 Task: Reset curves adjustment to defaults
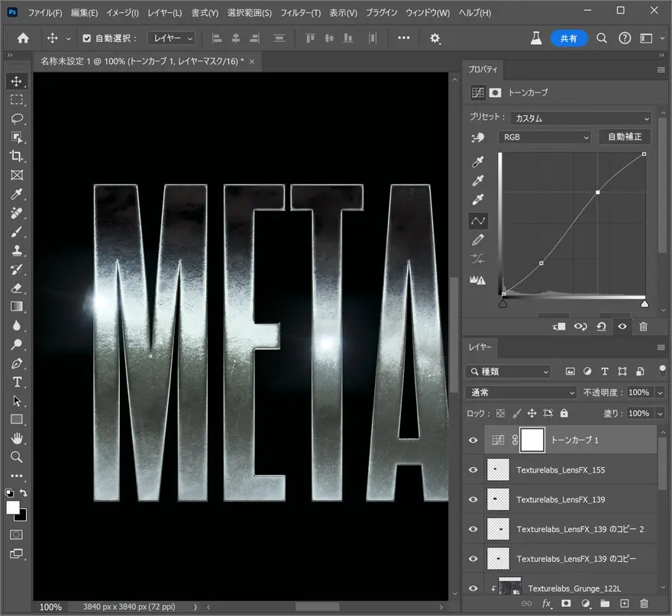click(601, 327)
